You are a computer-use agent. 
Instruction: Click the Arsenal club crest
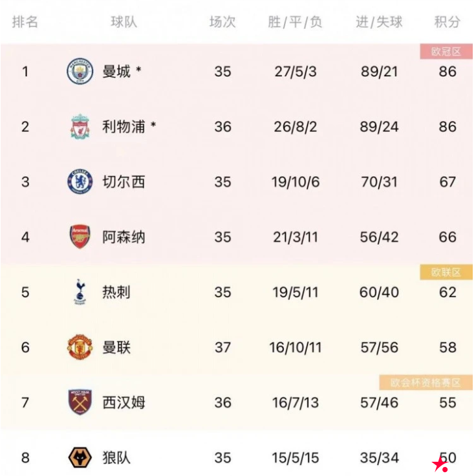(x=80, y=237)
